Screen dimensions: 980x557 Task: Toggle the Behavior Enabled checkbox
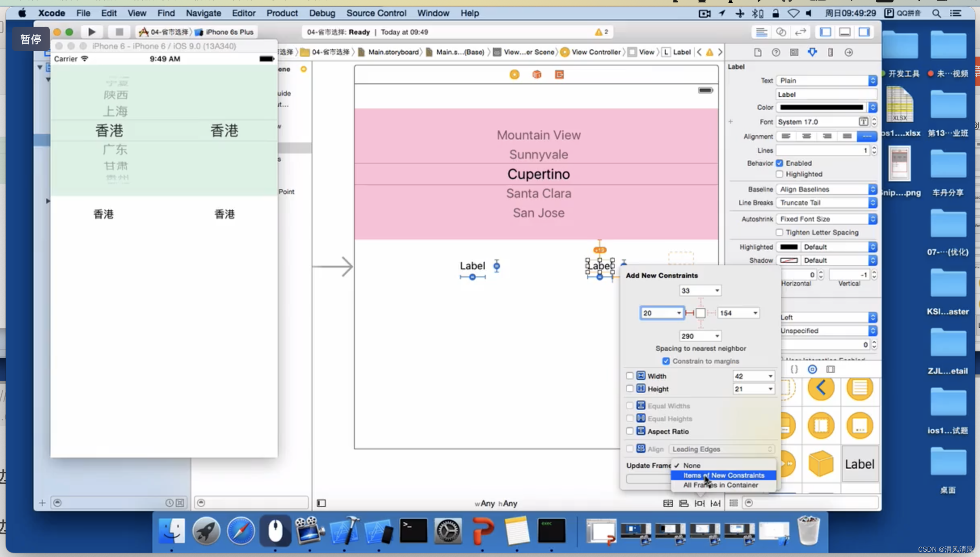click(780, 163)
